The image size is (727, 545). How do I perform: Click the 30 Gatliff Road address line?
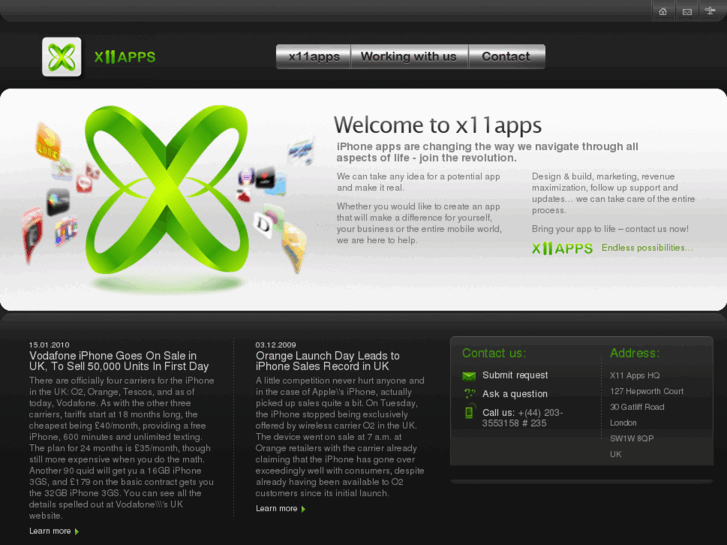(x=637, y=407)
